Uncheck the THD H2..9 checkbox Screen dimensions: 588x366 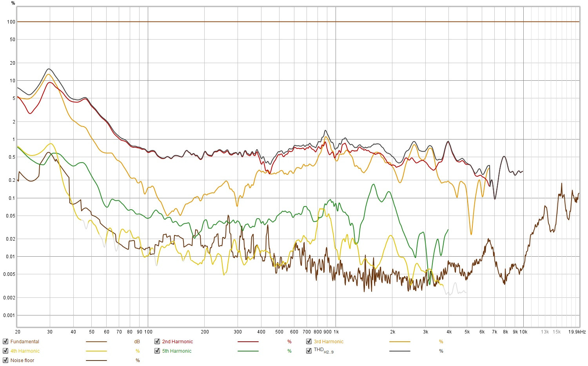click(x=309, y=351)
